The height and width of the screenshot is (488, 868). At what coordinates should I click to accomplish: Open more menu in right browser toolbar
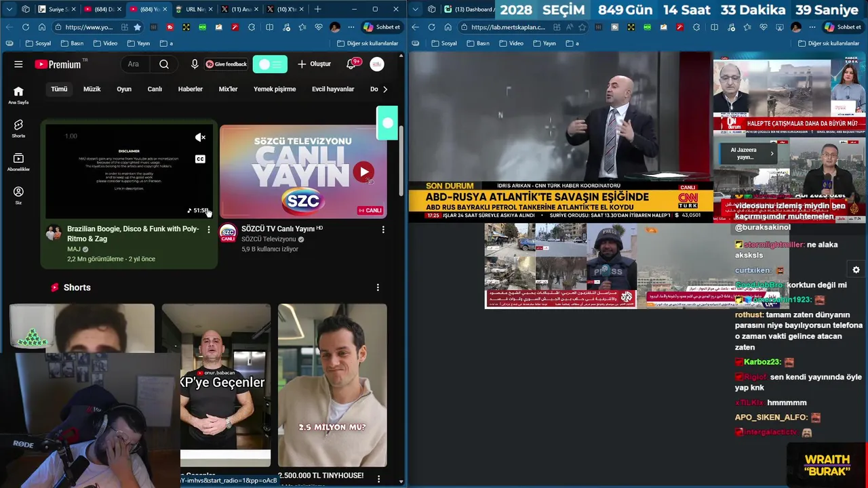pos(811,27)
